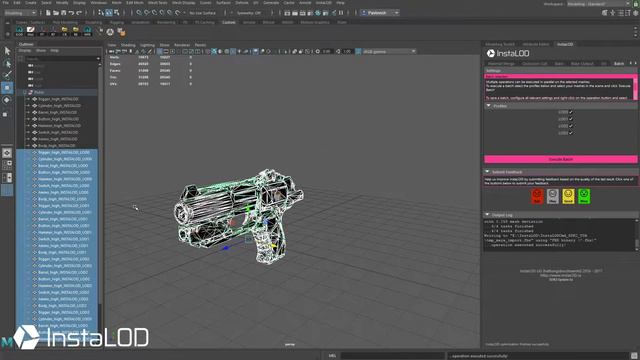The width and height of the screenshot is (640, 360).
Task: Pick the Paint Selection brush tool
Action: tap(7, 75)
